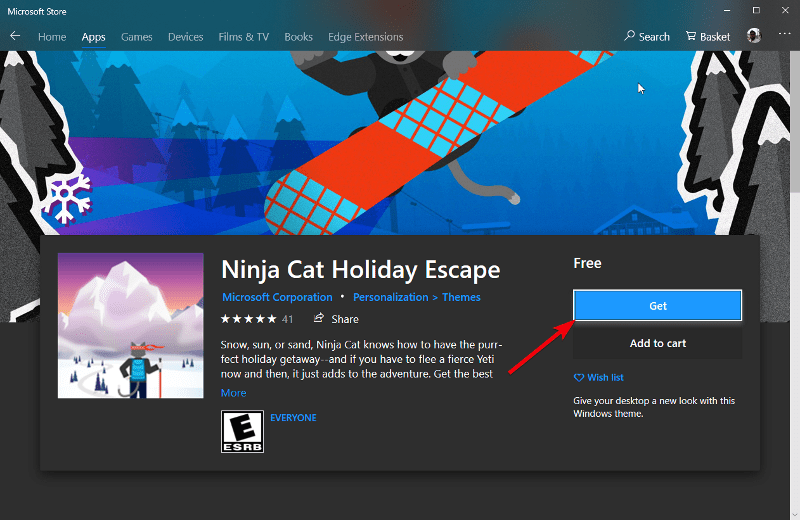Open the Personalization > Themes category link
This screenshot has width=800, height=520.
(417, 297)
